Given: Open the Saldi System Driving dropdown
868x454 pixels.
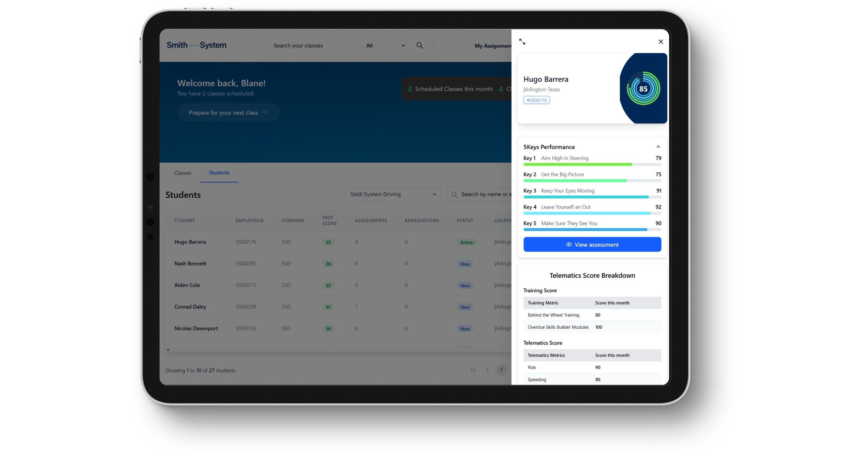Looking at the screenshot, I should coord(393,194).
